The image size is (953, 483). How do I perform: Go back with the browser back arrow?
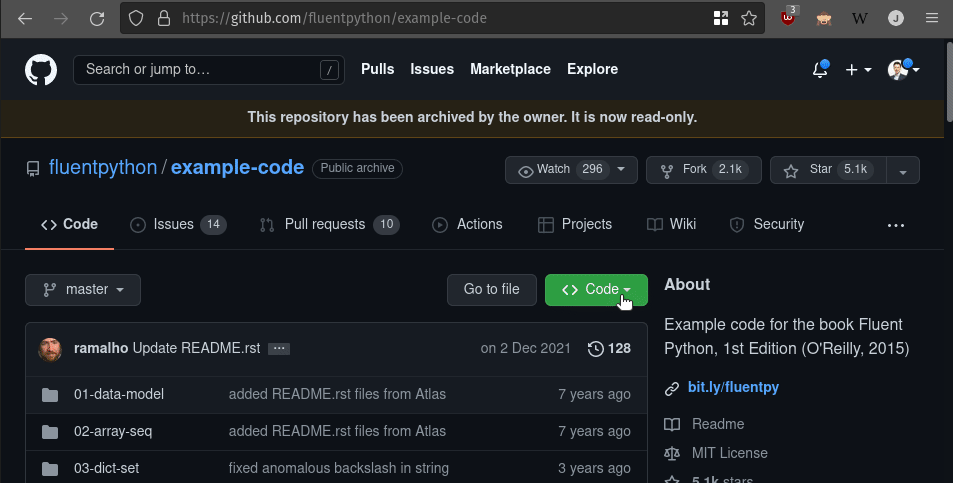(25, 18)
